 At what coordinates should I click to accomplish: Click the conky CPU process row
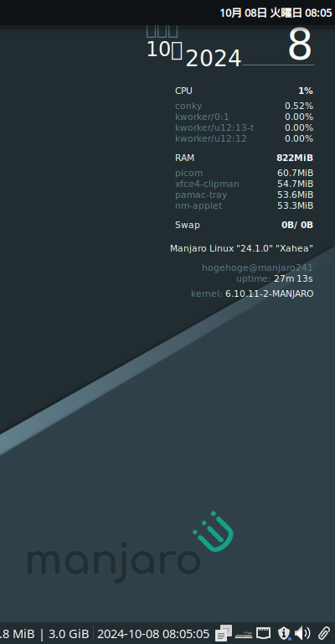pyautogui.click(x=244, y=106)
